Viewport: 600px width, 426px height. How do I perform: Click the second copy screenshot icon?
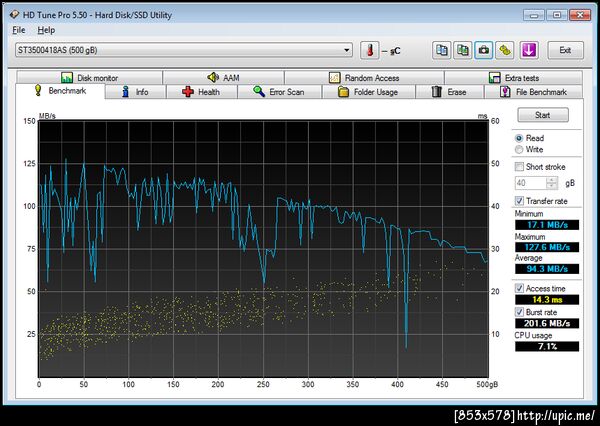(x=463, y=50)
